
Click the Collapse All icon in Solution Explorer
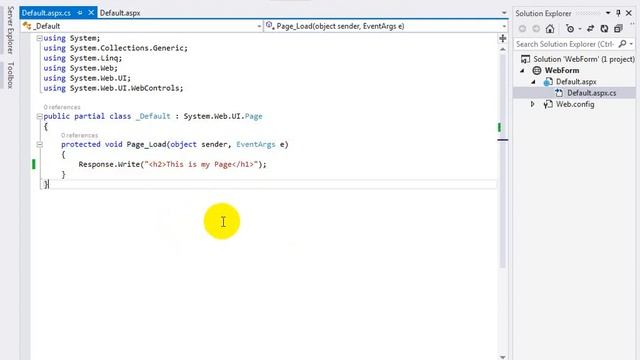(x=618, y=29)
